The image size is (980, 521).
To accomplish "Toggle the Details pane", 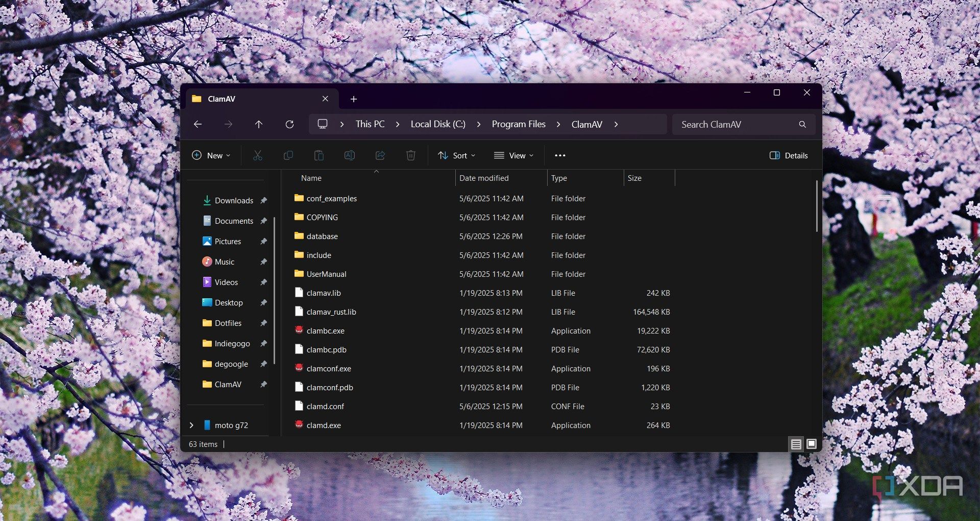I will coord(789,155).
